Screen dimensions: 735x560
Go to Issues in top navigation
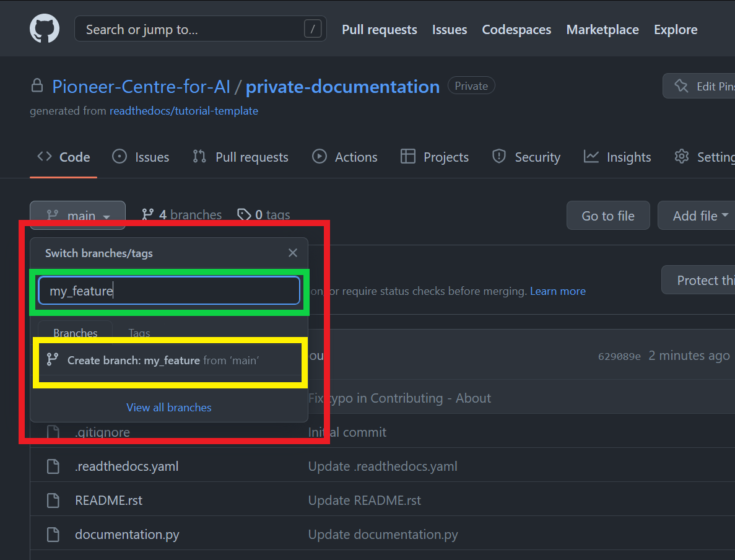450,30
